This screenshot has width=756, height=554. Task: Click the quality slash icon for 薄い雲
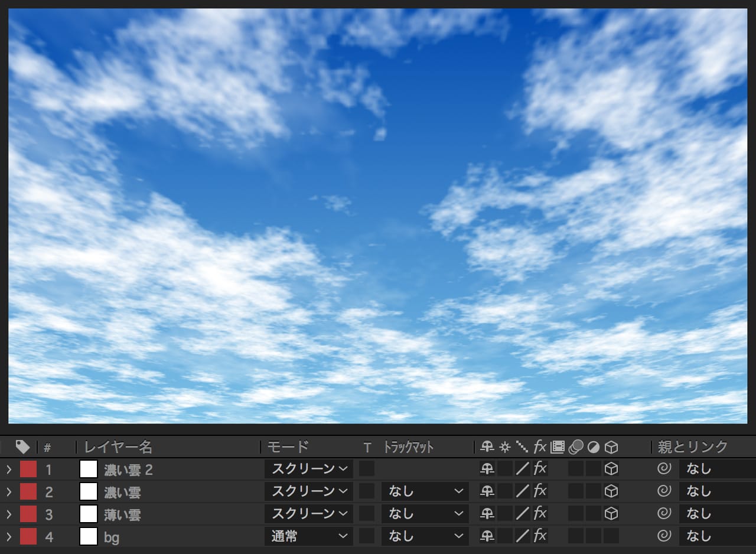[523, 514]
